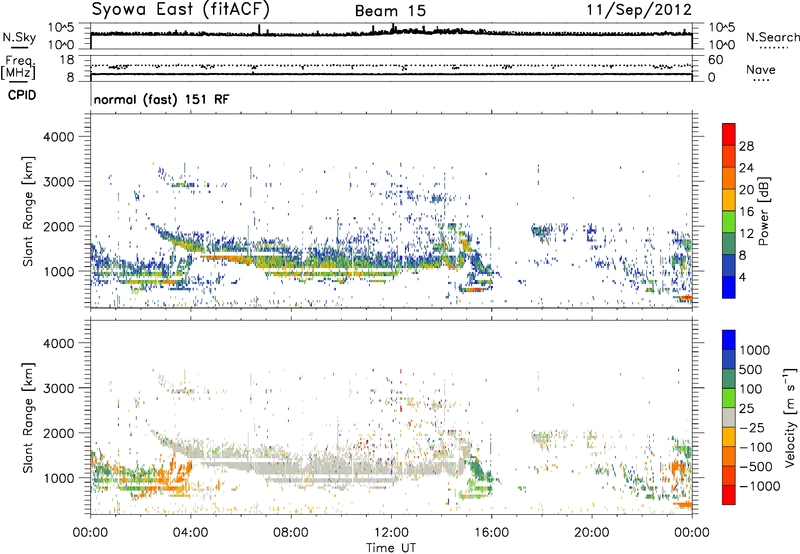Pick the gray segment of Velocity color bar
The height and width of the screenshot is (554, 800).
click(x=729, y=417)
